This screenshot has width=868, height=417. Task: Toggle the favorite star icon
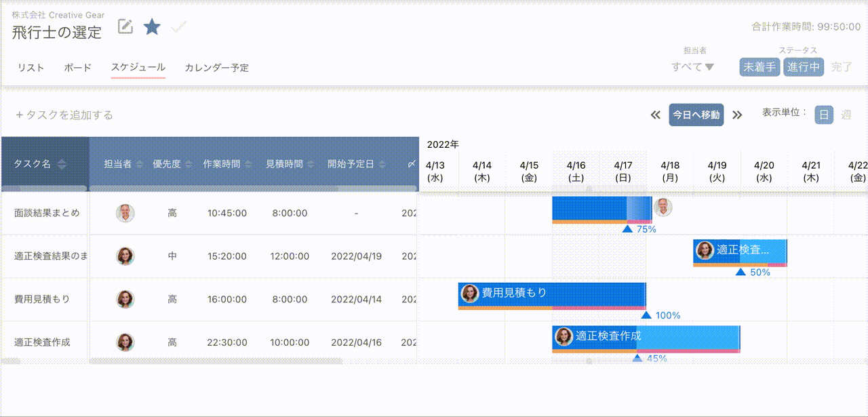[152, 26]
